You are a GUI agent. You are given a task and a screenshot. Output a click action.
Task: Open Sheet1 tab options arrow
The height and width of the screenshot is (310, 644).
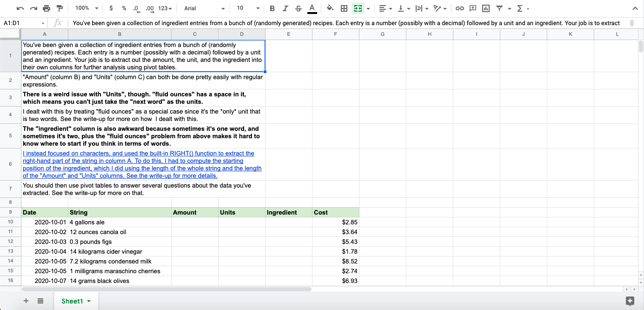tap(89, 301)
